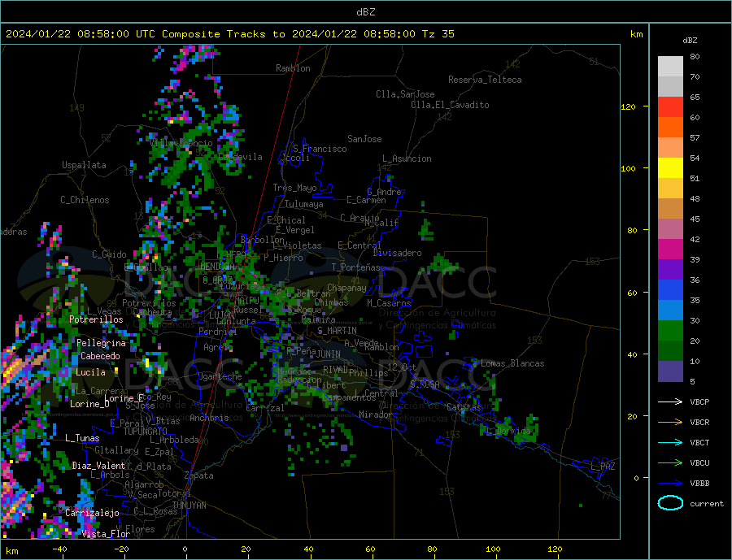732x560 pixels.
Task: Click the 'TUPUNGATO' map label
Action: tap(145, 432)
